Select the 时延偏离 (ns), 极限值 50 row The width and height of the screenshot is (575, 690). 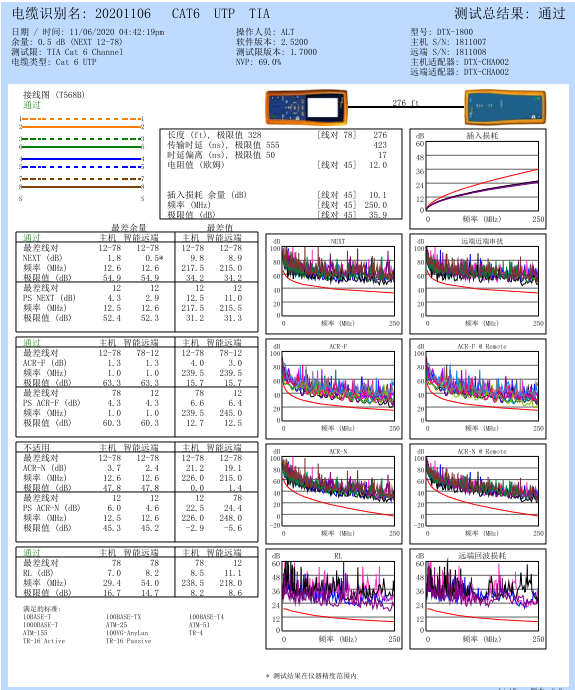[x=277, y=155]
